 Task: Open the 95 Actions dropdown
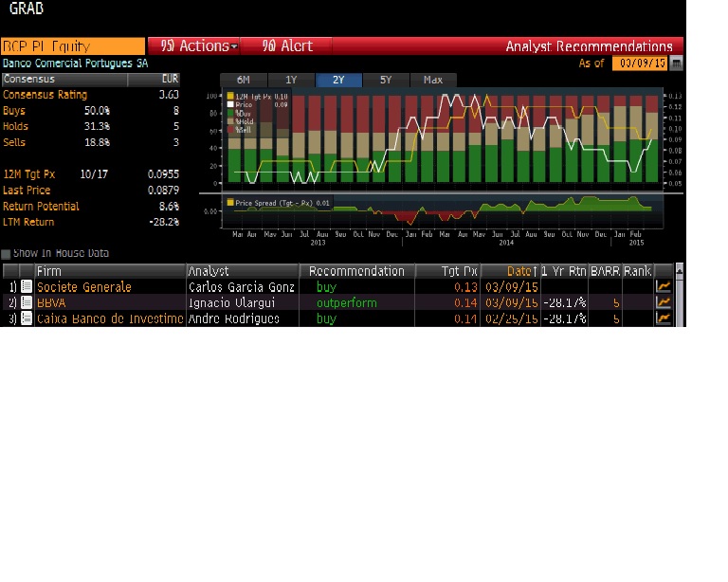point(193,45)
